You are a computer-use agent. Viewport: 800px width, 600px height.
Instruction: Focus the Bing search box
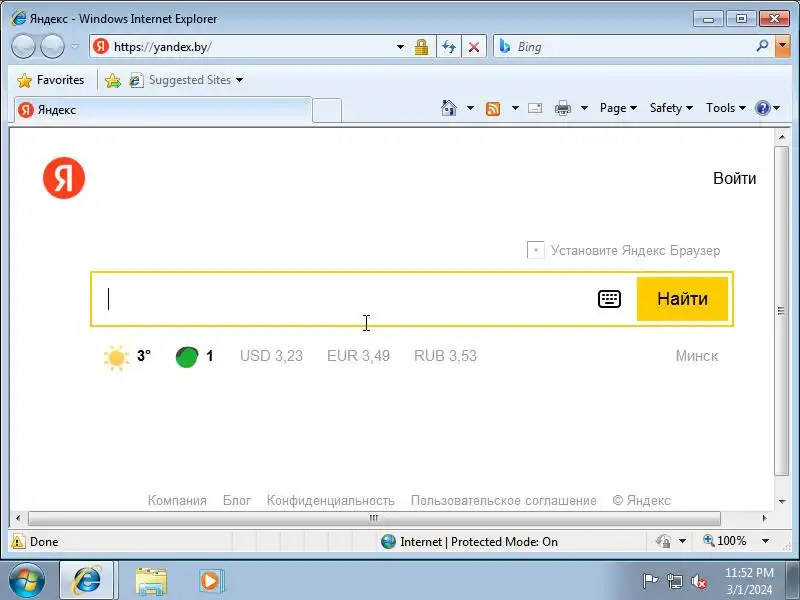633,47
